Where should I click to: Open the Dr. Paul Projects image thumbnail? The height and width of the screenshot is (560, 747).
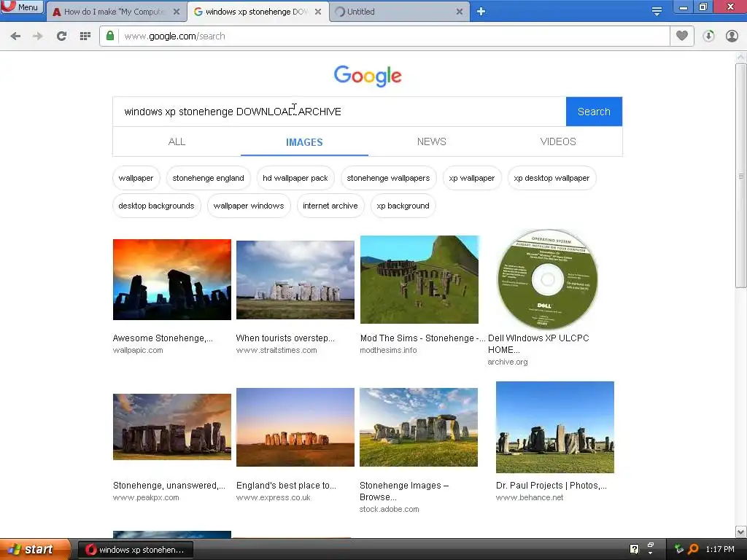555,427
